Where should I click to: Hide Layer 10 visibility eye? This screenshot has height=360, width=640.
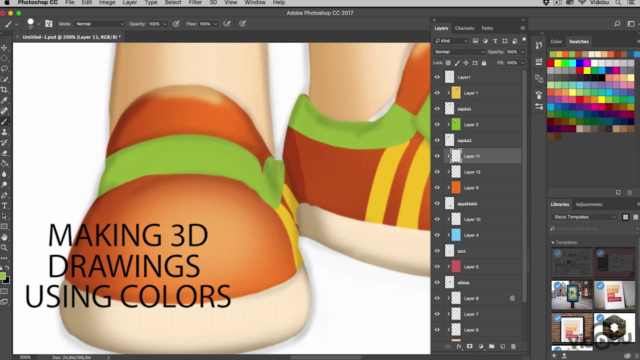tap(437, 219)
